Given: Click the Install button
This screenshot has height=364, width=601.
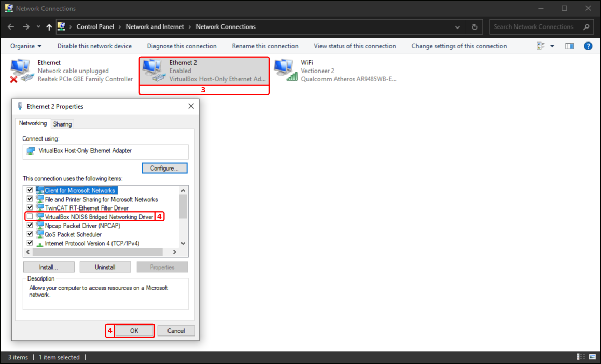Looking at the screenshot, I should coord(49,267).
